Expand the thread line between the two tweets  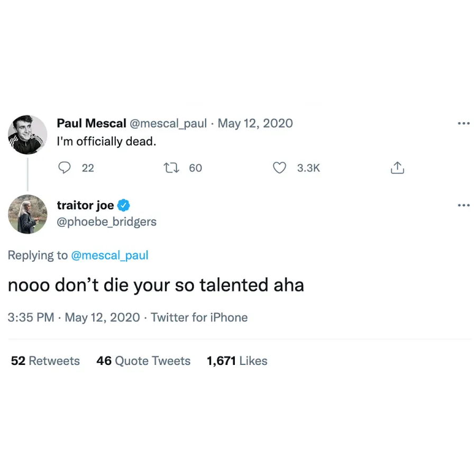tap(28, 175)
